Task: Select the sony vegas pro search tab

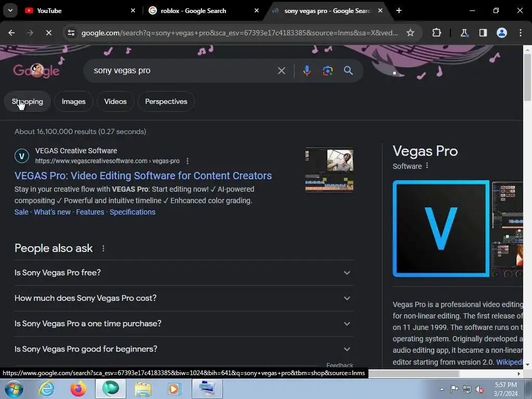Action: [327, 11]
